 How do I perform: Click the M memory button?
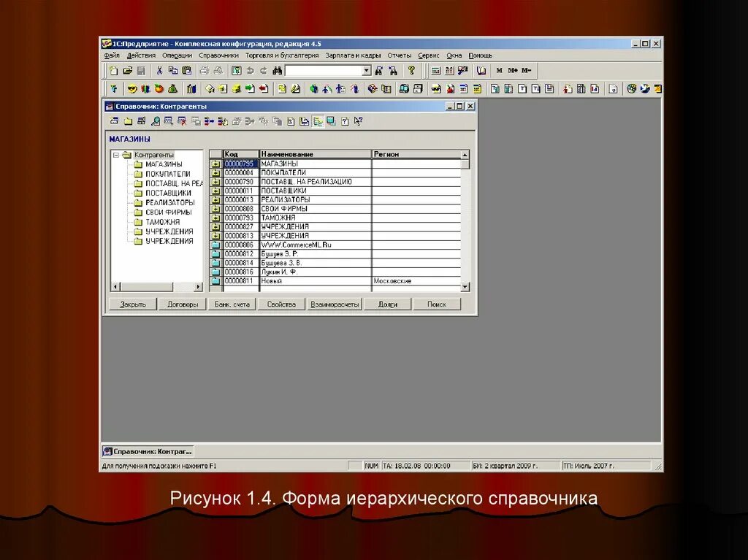(x=499, y=71)
